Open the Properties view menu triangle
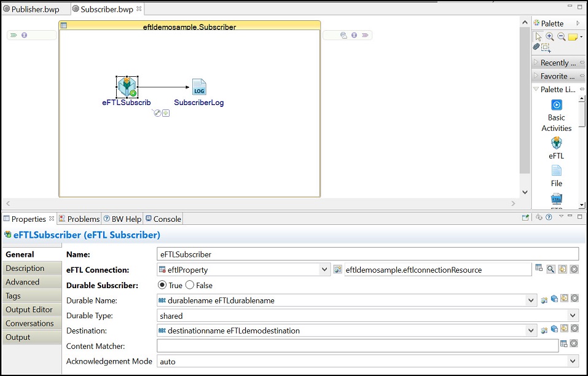The height and width of the screenshot is (376, 588). [561, 216]
